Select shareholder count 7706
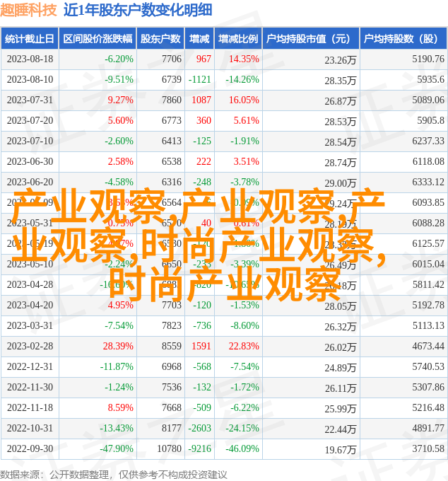Viewport: 448px width, 481px height. click(x=172, y=59)
